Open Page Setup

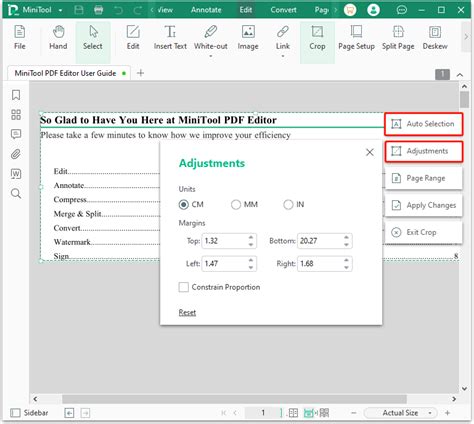356,37
